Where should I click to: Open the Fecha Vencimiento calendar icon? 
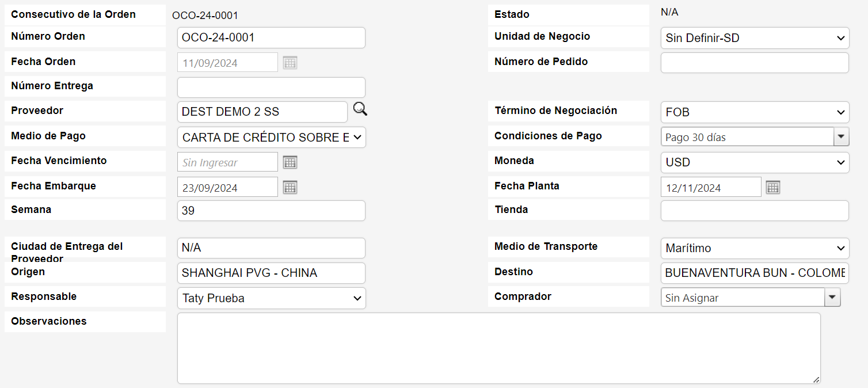(x=290, y=162)
